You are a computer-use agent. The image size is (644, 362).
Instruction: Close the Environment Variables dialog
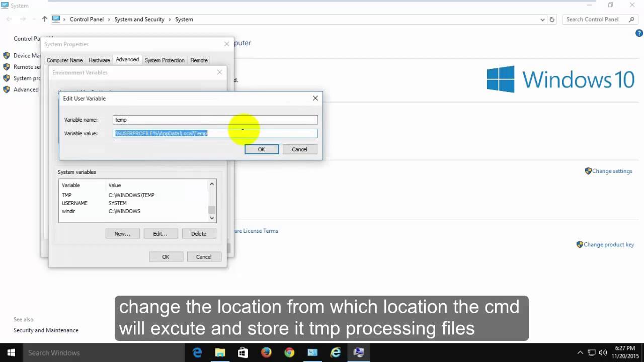point(219,72)
